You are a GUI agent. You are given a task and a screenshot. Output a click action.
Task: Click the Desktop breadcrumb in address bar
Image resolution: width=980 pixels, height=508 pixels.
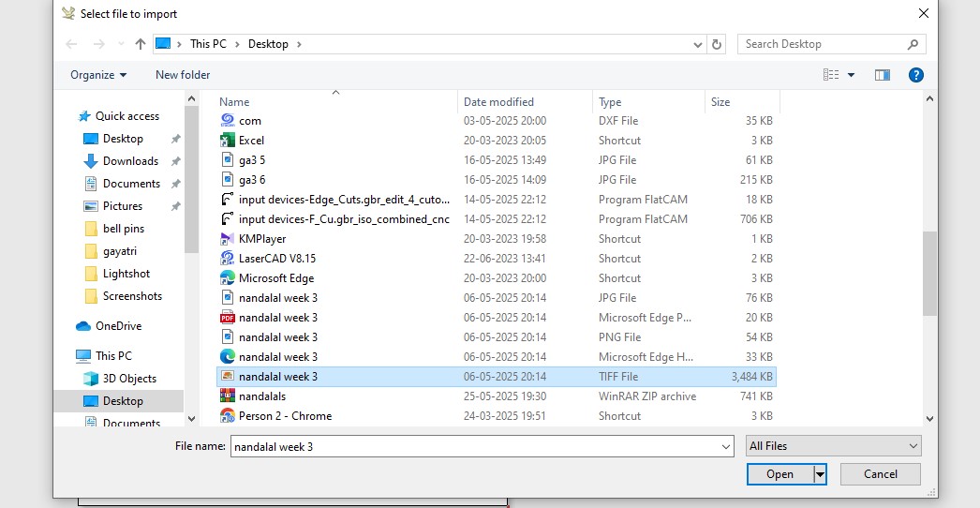[x=268, y=44]
